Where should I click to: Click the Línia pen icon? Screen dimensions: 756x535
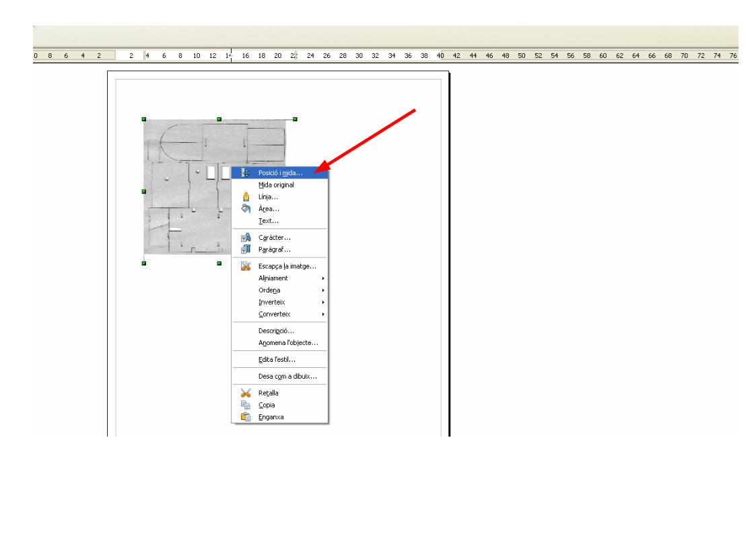246,197
